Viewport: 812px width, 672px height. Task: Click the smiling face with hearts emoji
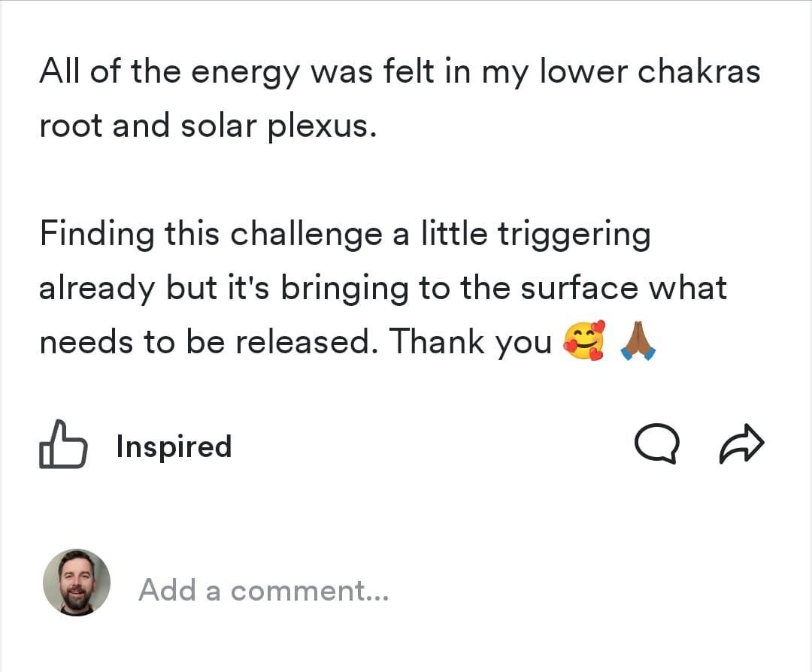pyautogui.click(x=583, y=342)
